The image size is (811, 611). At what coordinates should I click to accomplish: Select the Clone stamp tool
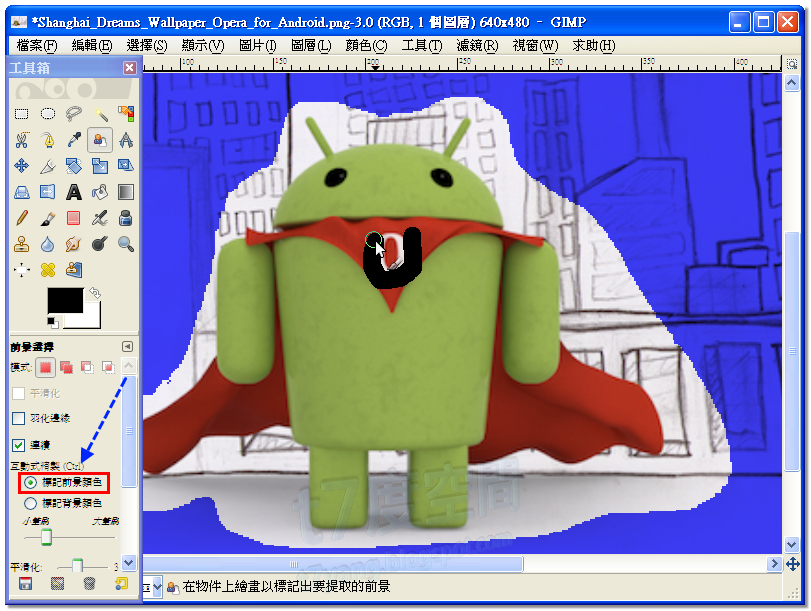[x=22, y=244]
